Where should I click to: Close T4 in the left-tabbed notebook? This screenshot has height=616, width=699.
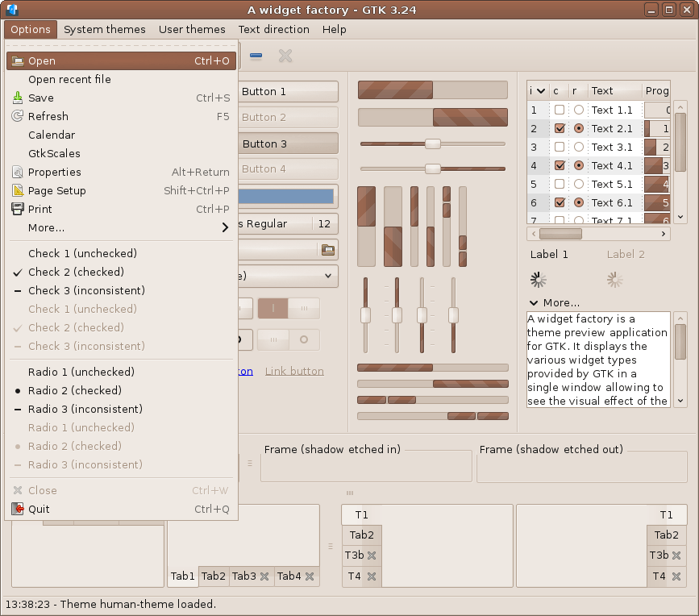372,576
